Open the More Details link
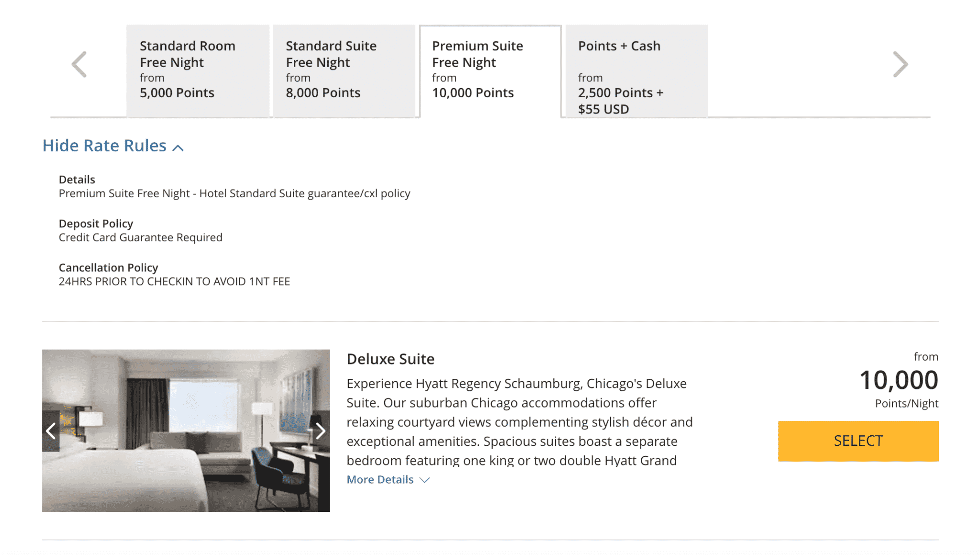The image size is (980, 555). click(x=380, y=480)
